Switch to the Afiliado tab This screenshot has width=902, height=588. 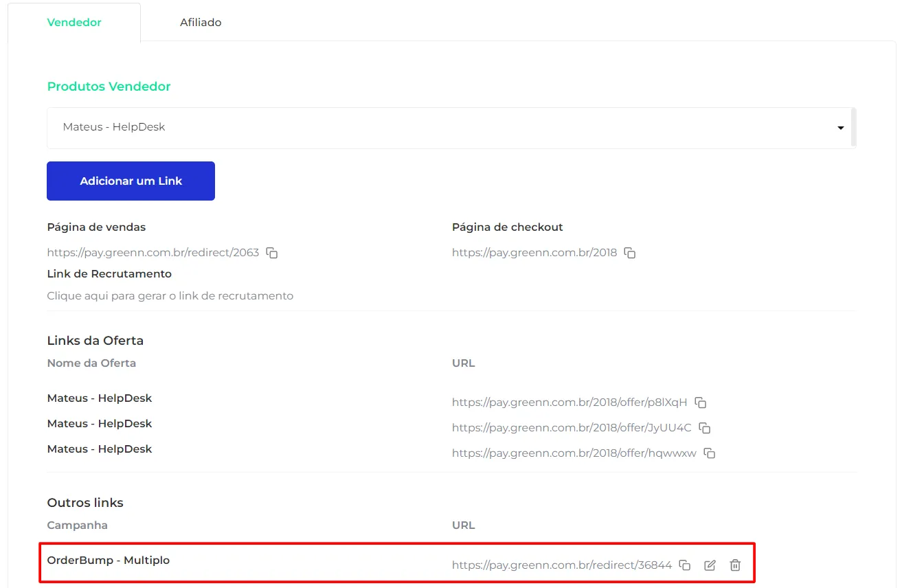201,23
